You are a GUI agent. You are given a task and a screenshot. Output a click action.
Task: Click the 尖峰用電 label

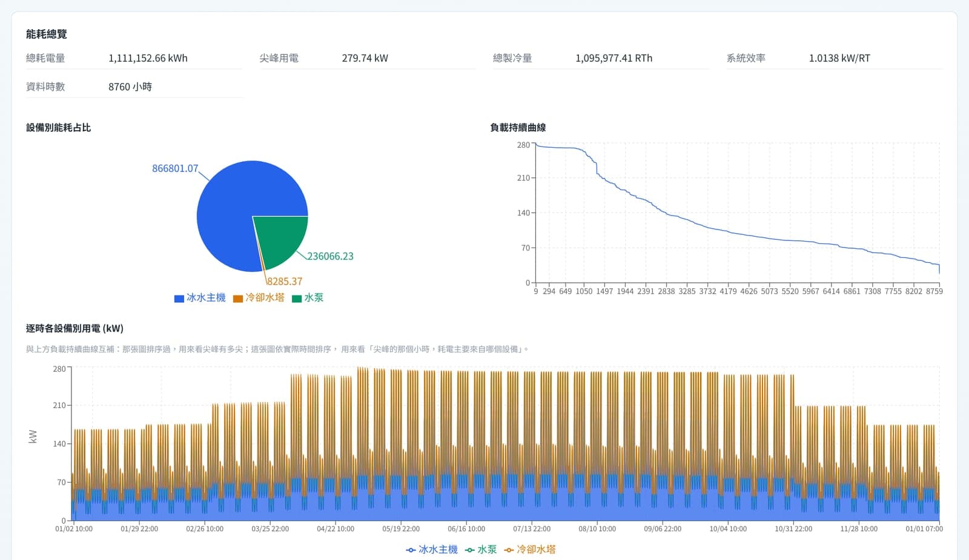click(279, 58)
